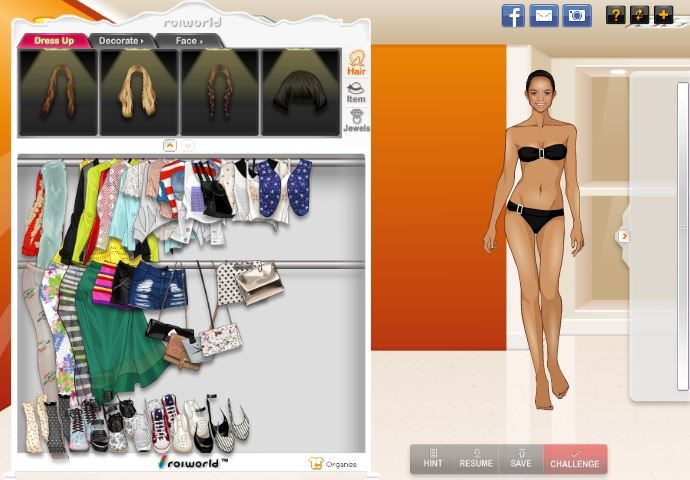This screenshot has width=690, height=480.
Task: Click the yellow plus icon
Action: [664, 15]
